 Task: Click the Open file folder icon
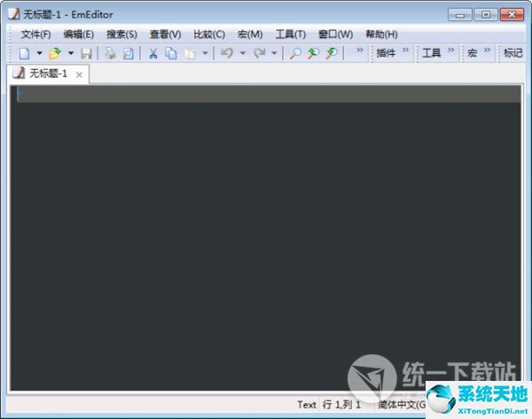click(55, 53)
